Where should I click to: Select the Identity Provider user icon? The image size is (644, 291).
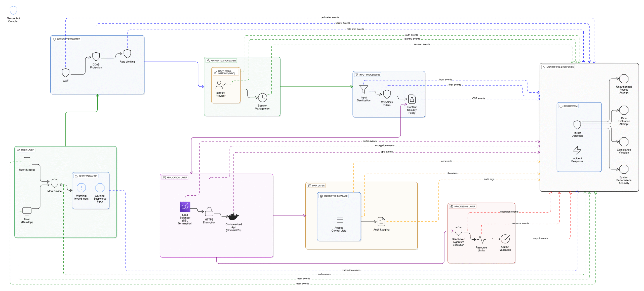(220, 85)
